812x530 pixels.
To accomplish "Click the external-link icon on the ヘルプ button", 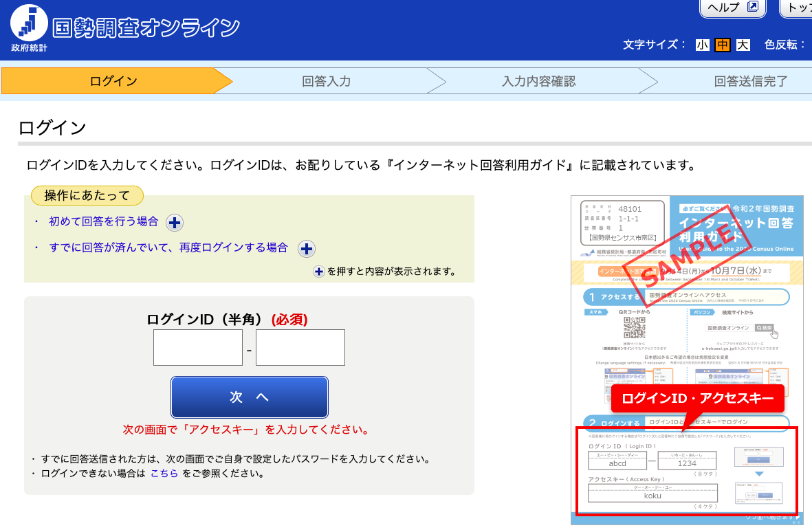I will (x=752, y=7).
